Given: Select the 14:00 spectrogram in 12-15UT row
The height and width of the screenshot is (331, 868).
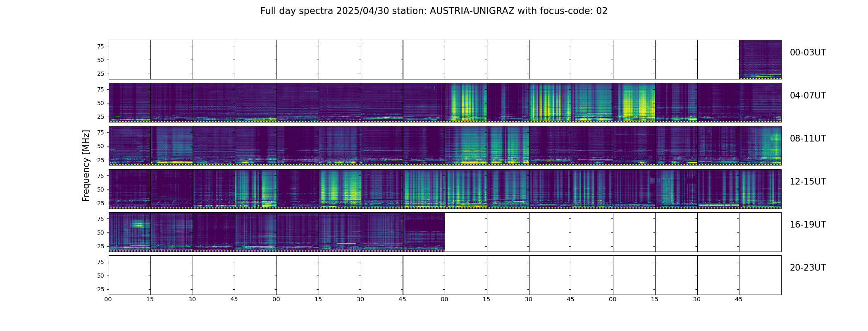Looking at the screenshot, I should point(466,189).
